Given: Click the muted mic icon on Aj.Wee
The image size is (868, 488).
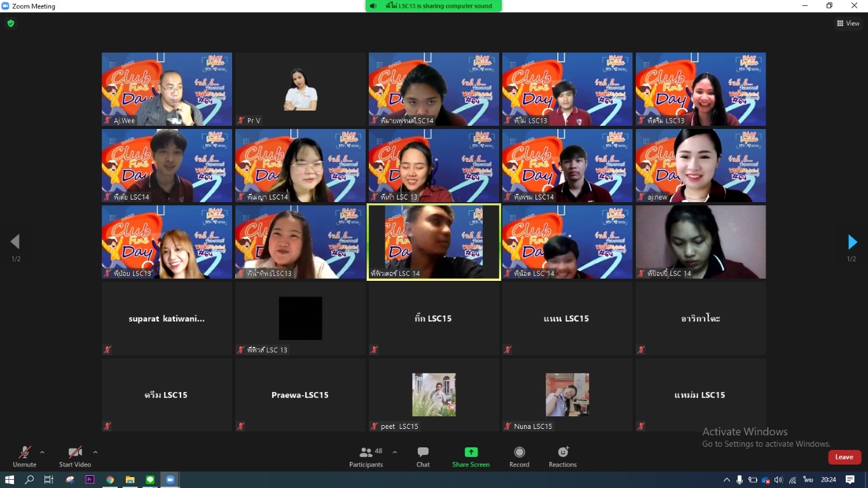Looking at the screenshot, I should 107,120.
